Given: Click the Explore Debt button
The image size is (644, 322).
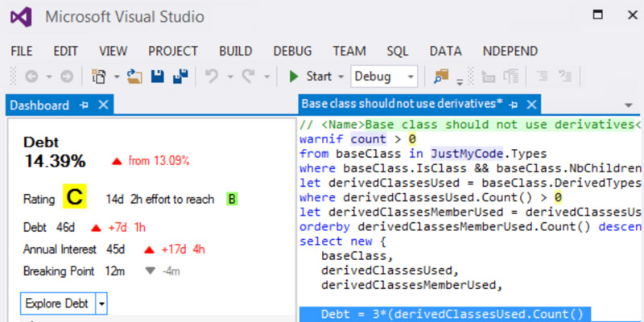Looking at the screenshot, I should point(58,304).
